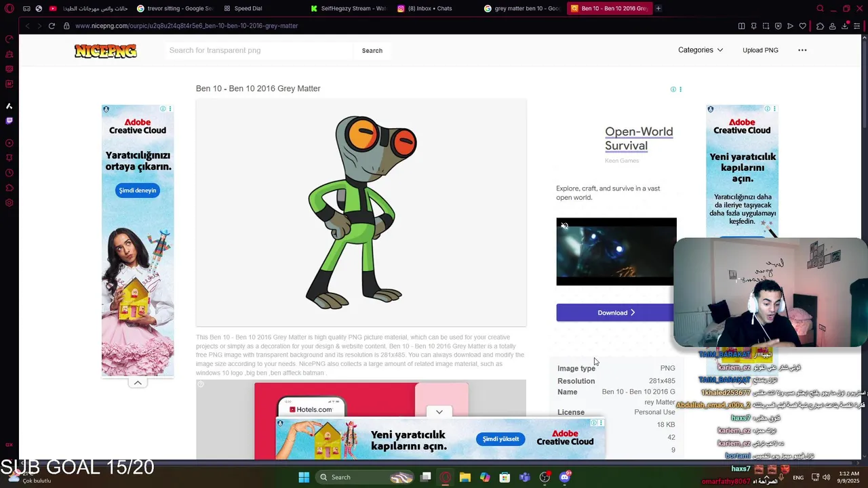Open the three-dot more menu on NicePNG

click(802, 50)
